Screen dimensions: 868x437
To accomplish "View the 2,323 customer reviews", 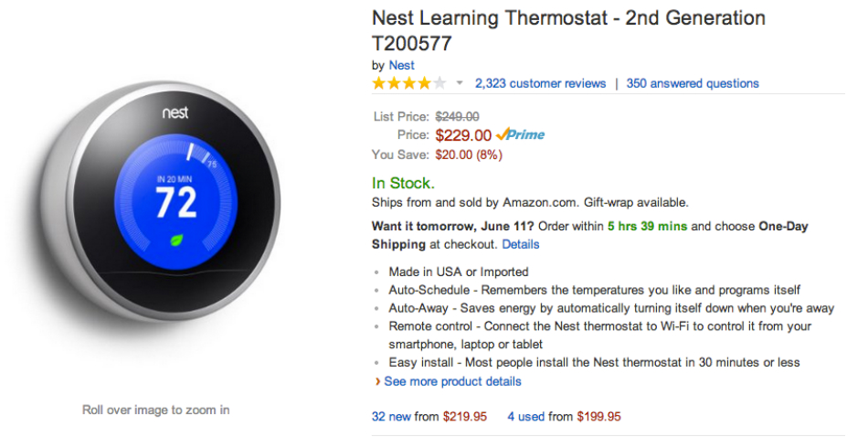I will pos(540,83).
